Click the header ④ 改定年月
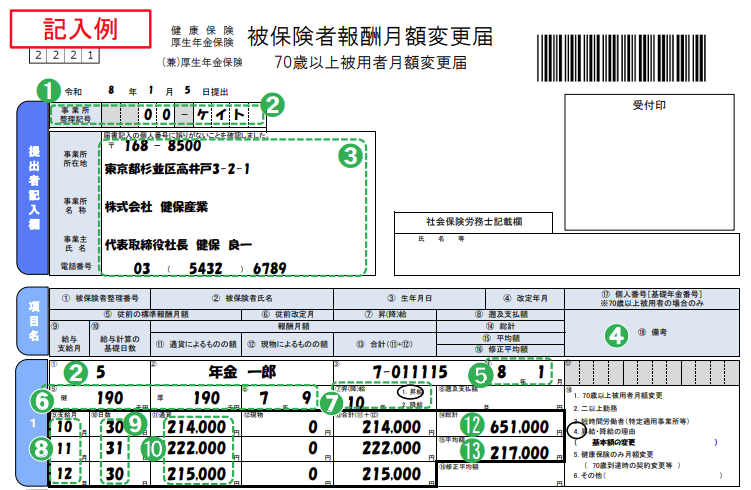Screen dimensions: 751x490 [525, 298]
